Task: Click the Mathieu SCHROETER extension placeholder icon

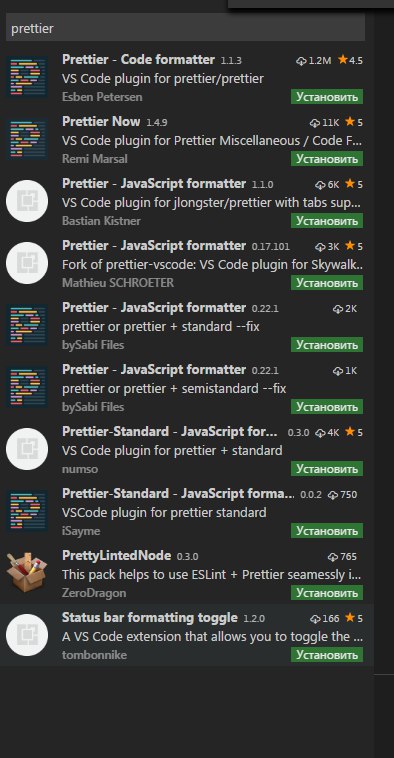Action: click(27, 263)
